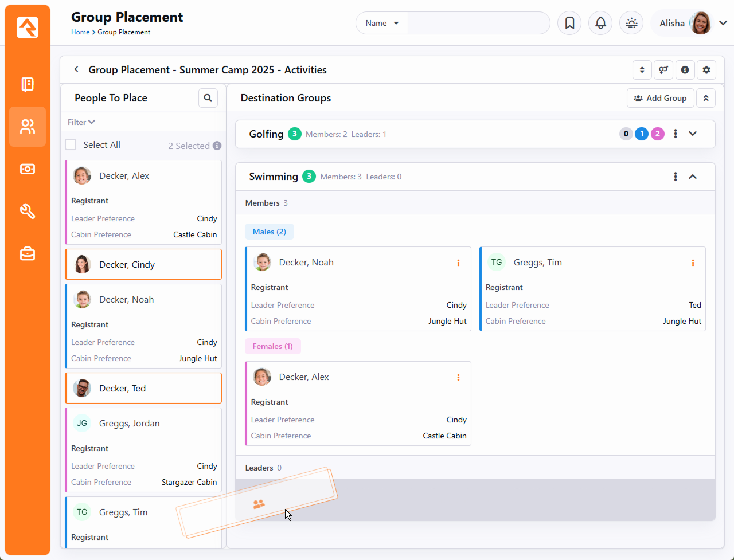The image size is (734, 560).
Task: Toggle the gender symbols icon button
Action: 663,70
